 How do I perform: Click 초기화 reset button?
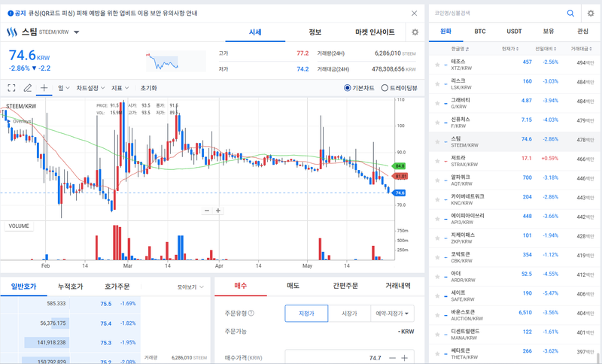pos(148,88)
